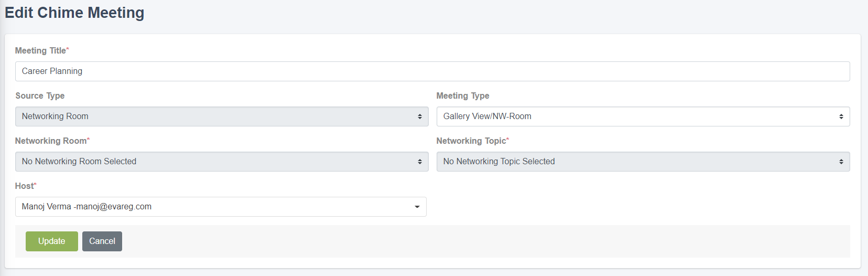Click the Host field label
868x276 pixels.
25,186
